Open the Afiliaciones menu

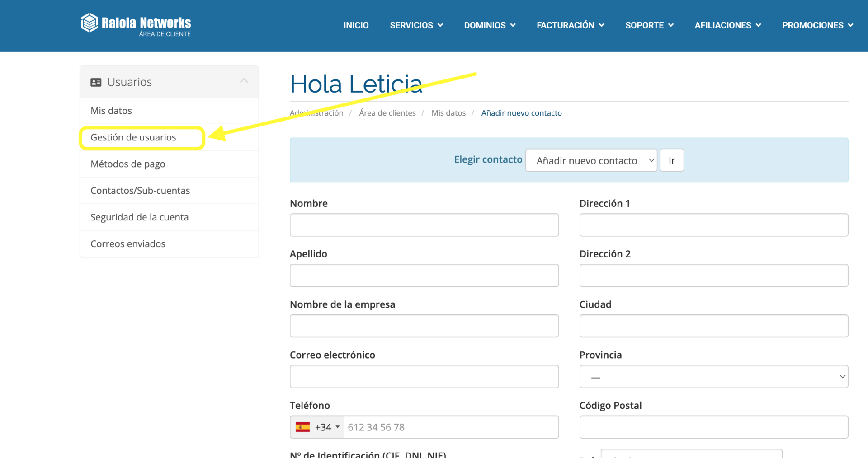click(727, 25)
